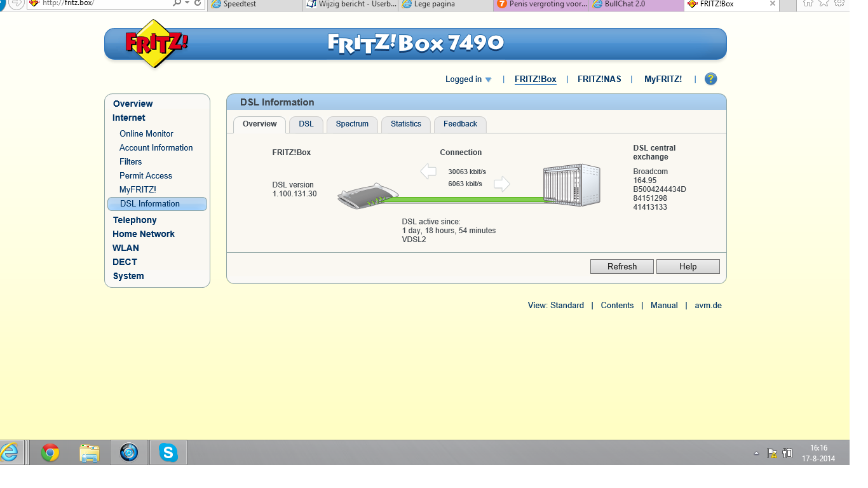The height and width of the screenshot is (488, 868).
Task: Click Internet Explorer icon in taskbar
Action: [10, 452]
